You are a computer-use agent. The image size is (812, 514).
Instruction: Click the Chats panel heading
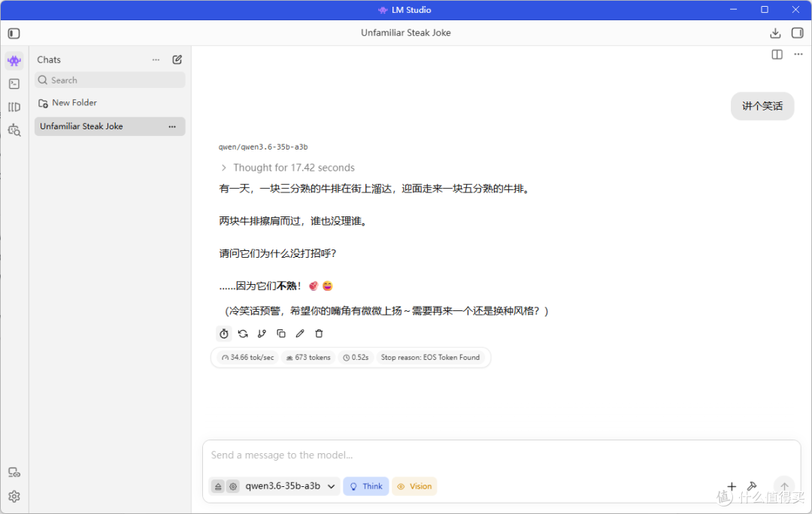49,60
